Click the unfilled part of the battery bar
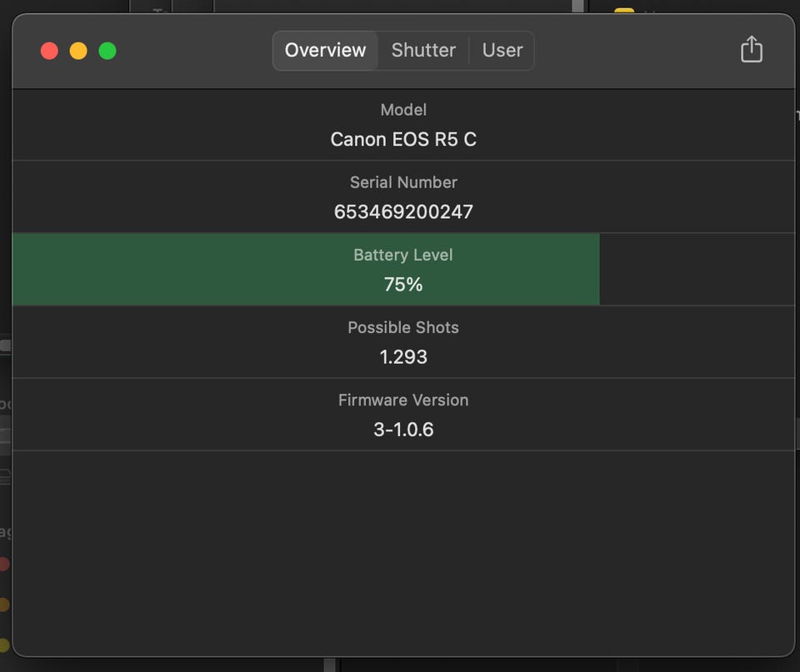Screen dimensions: 800x672 point(696,269)
